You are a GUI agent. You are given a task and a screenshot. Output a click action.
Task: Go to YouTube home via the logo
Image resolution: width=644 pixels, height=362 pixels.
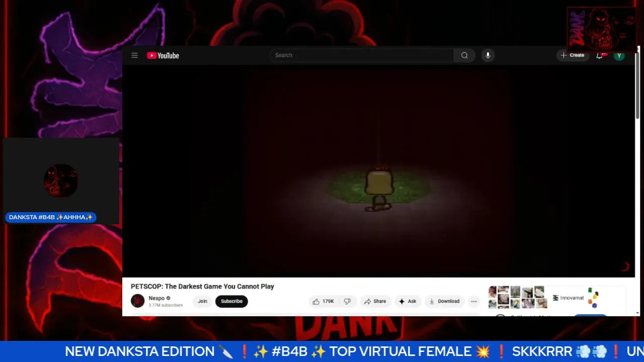tap(163, 55)
